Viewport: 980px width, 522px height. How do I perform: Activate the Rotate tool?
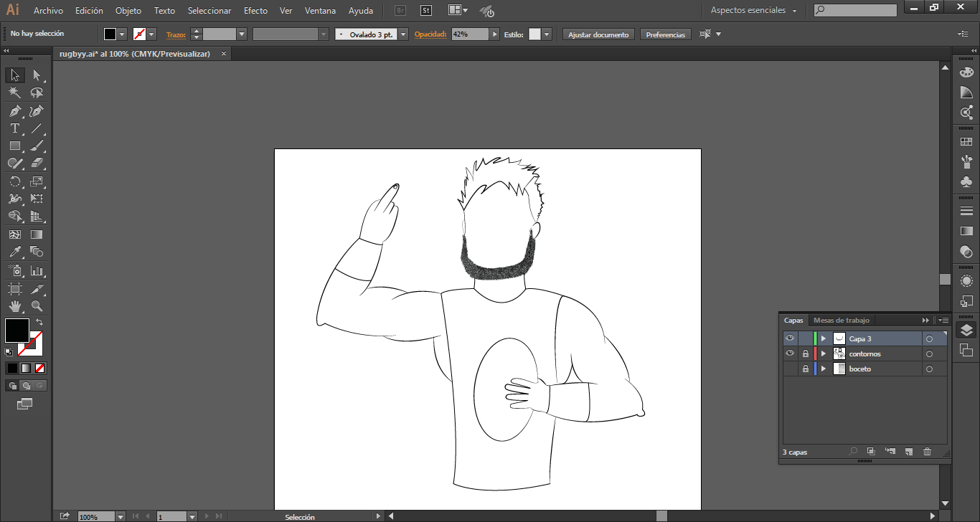point(15,181)
